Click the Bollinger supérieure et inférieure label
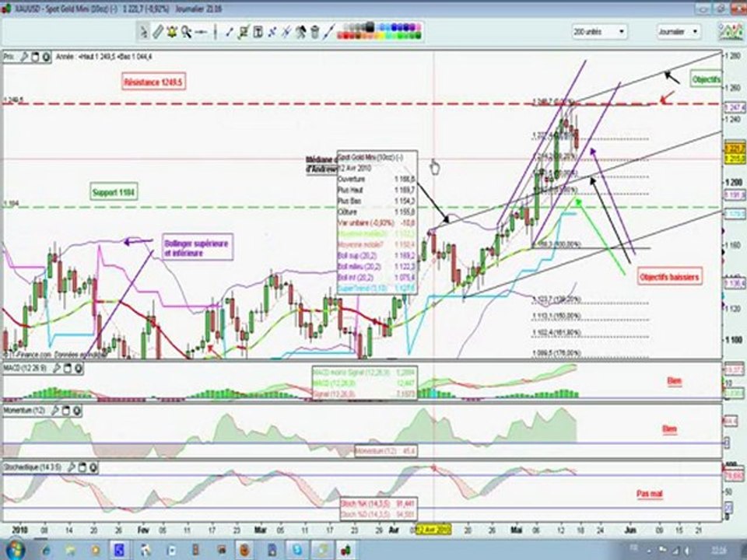This screenshot has height=560, width=747. [x=197, y=247]
